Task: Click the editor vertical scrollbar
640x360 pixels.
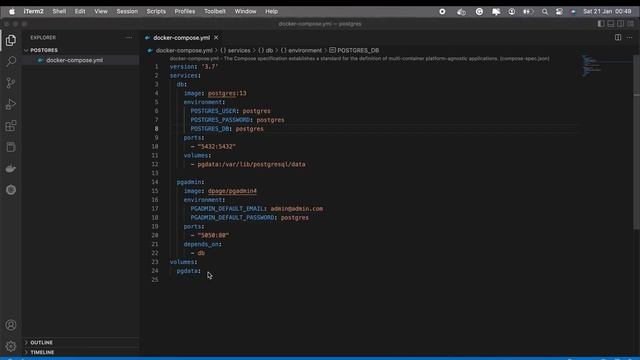Action: (636, 142)
